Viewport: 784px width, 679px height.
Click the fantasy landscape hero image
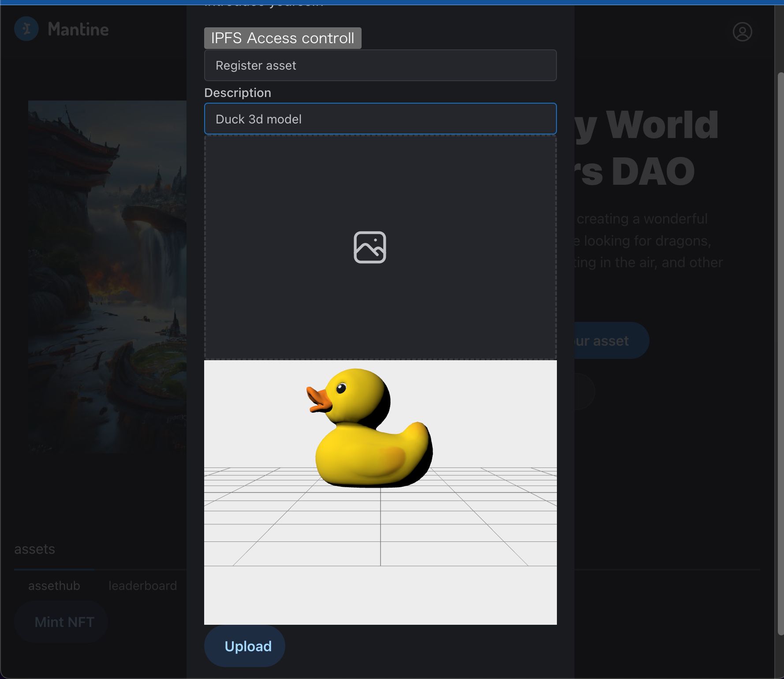click(x=107, y=276)
